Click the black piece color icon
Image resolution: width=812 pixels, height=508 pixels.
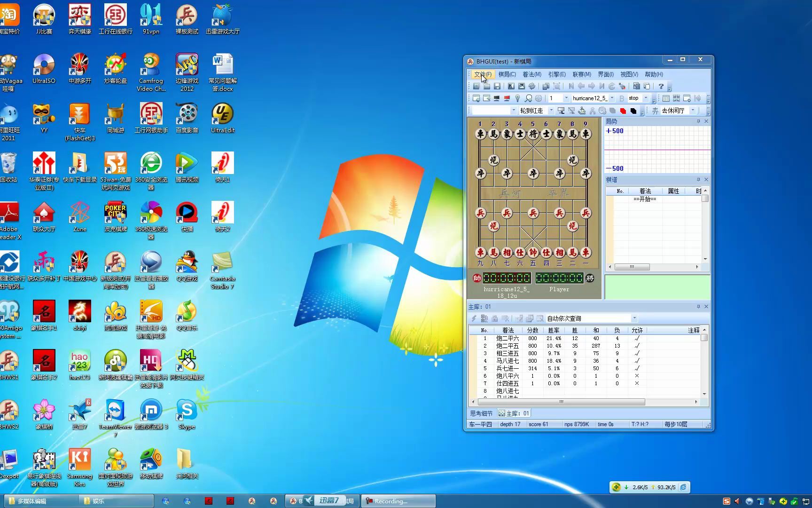point(633,111)
